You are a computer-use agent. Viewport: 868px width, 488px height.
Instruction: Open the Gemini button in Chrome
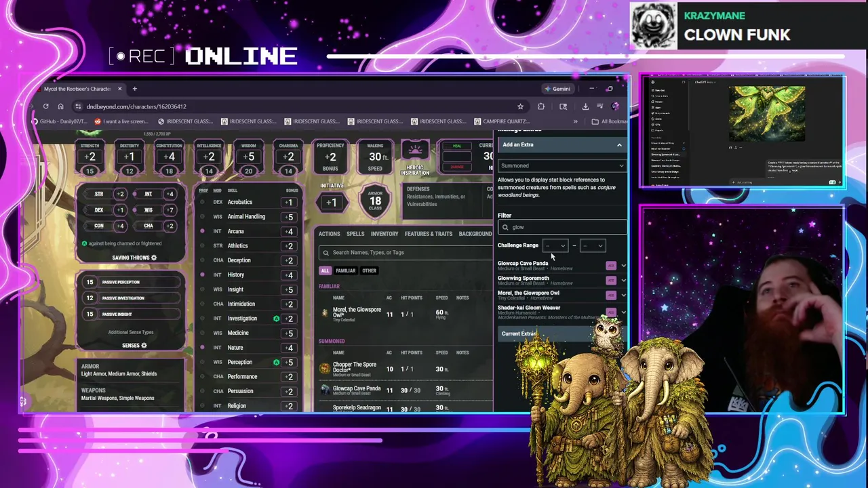click(x=557, y=89)
